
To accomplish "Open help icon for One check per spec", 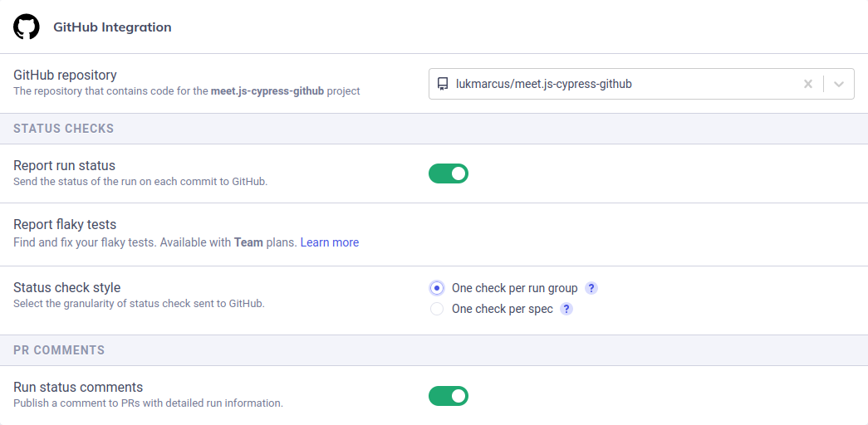I will 566,309.
